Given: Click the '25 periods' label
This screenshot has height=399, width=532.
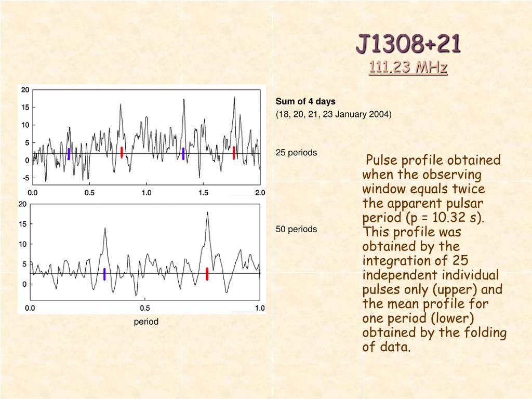Looking at the screenshot, I should click(296, 153).
